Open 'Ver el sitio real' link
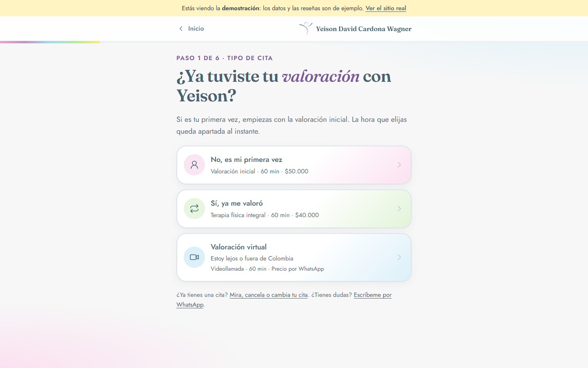This screenshot has height=368, width=588. tap(385, 8)
